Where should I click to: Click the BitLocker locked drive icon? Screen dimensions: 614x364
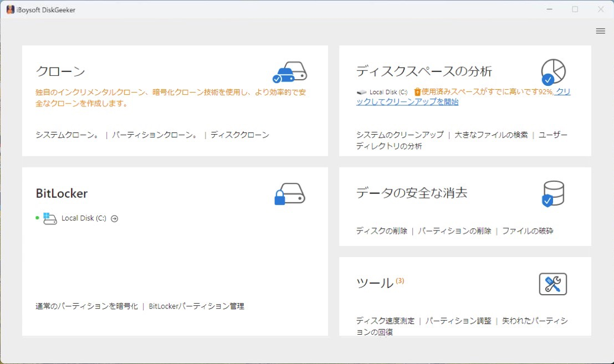coord(289,194)
